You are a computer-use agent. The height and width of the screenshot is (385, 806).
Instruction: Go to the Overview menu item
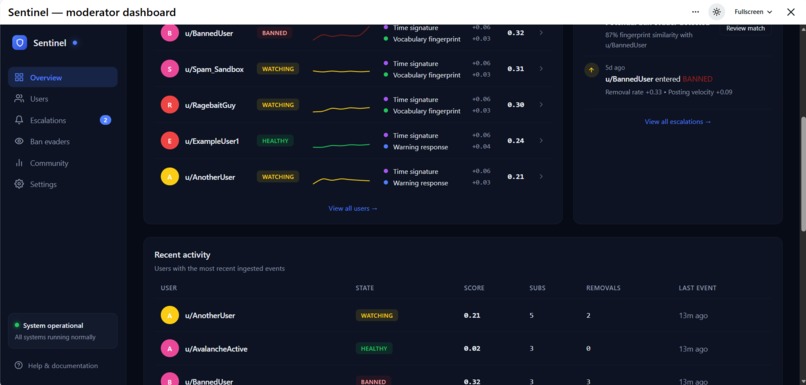tap(63, 78)
